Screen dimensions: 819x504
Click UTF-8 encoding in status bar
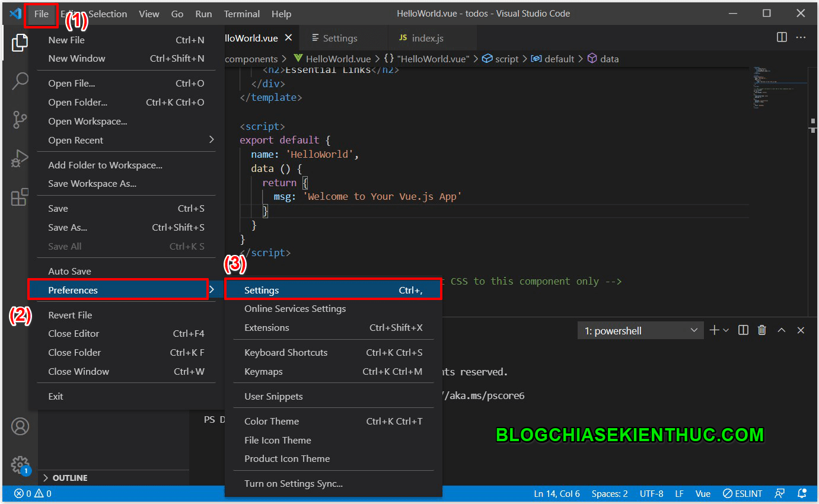click(651, 493)
